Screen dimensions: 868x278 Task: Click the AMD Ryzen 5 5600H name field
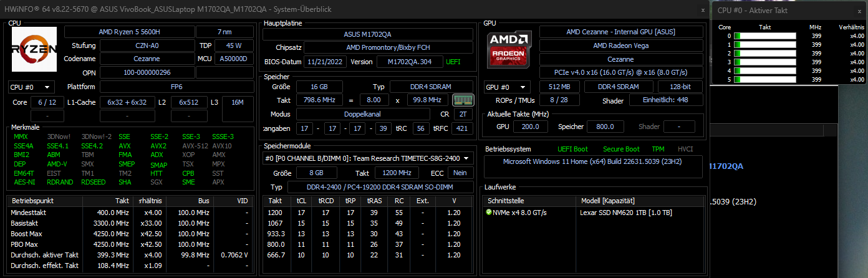[x=128, y=32]
